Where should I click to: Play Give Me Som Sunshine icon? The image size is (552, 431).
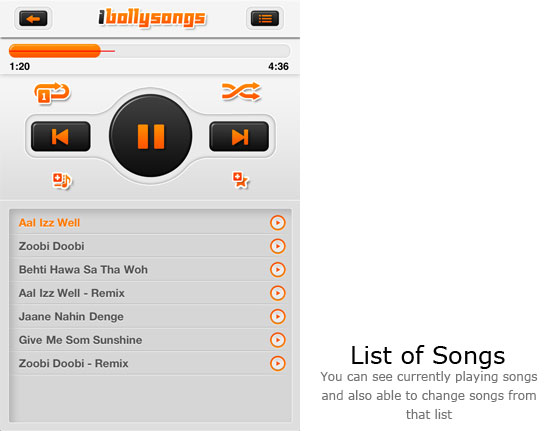(x=278, y=340)
